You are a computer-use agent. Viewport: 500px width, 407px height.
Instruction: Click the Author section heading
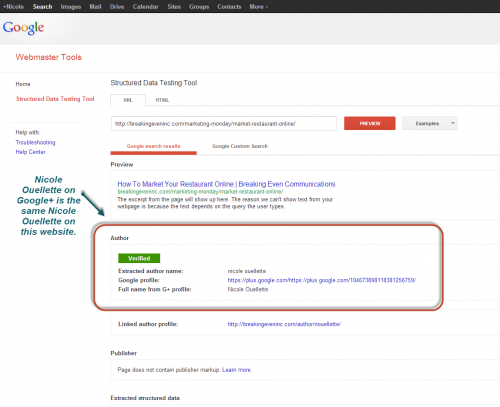(x=120, y=238)
